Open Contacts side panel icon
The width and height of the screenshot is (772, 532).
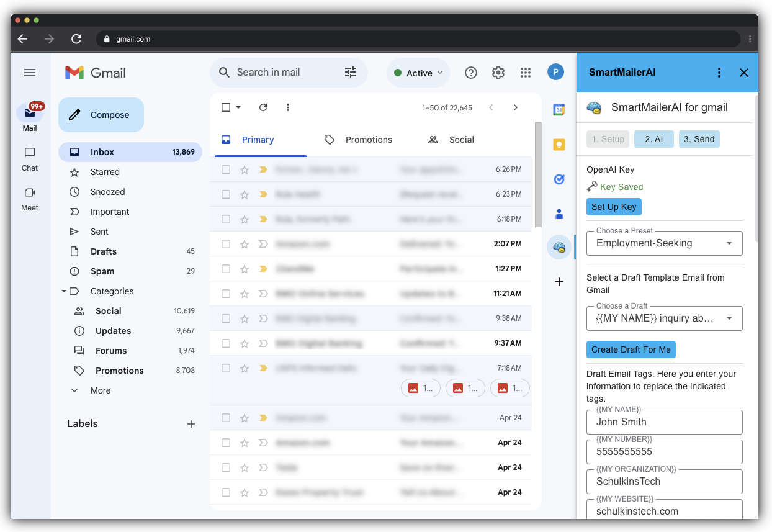559,214
